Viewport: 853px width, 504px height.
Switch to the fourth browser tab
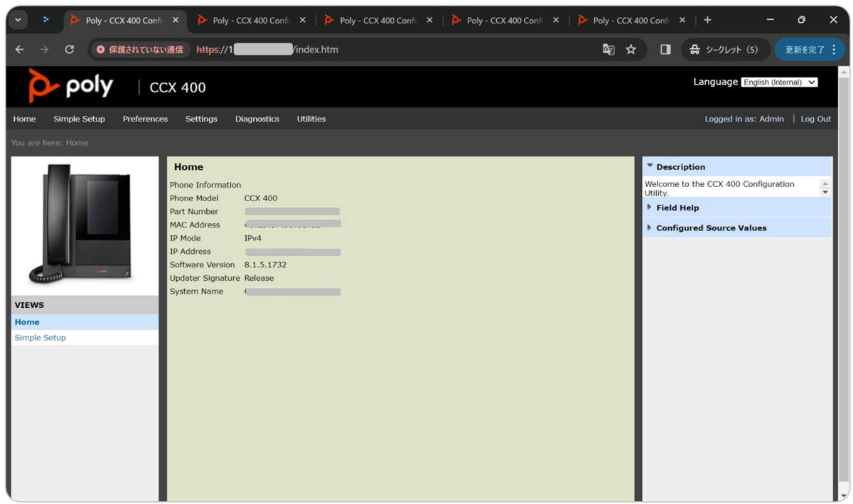pos(505,21)
